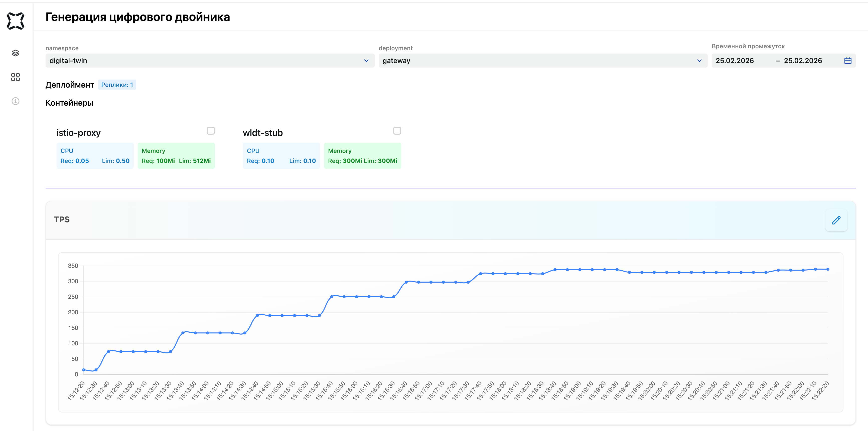
Task: Click the Деплоймент section label
Action: 70,85
